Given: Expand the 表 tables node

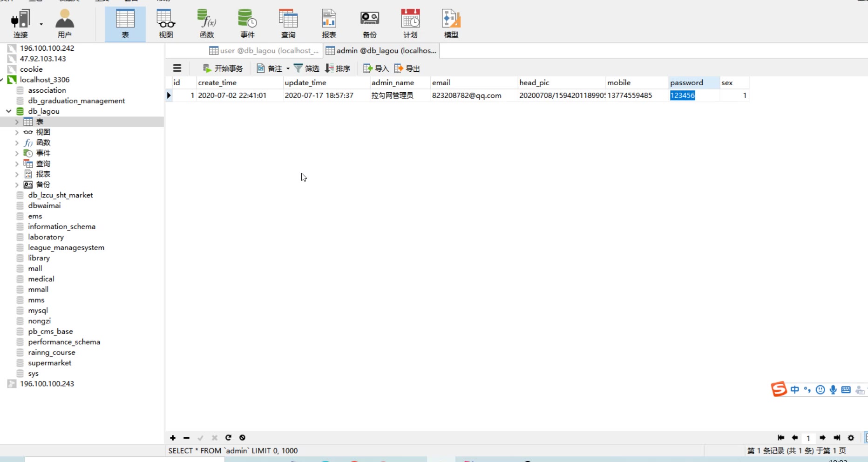Looking at the screenshot, I should pyautogui.click(x=17, y=122).
